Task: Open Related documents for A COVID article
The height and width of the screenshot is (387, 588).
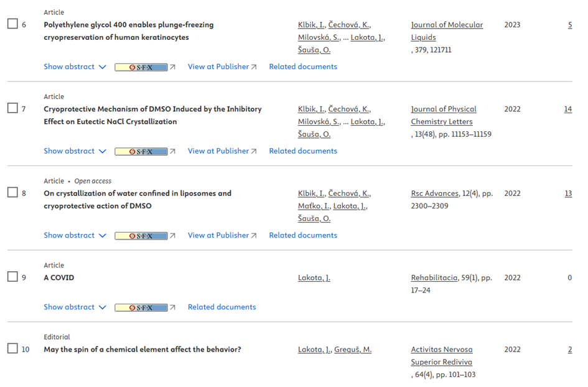Action: pyautogui.click(x=222, y=307)
